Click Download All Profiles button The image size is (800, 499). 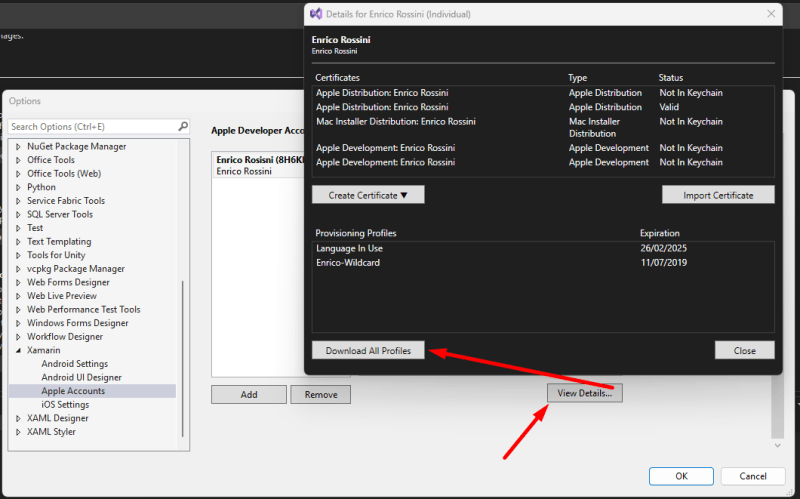click(368, 351)
